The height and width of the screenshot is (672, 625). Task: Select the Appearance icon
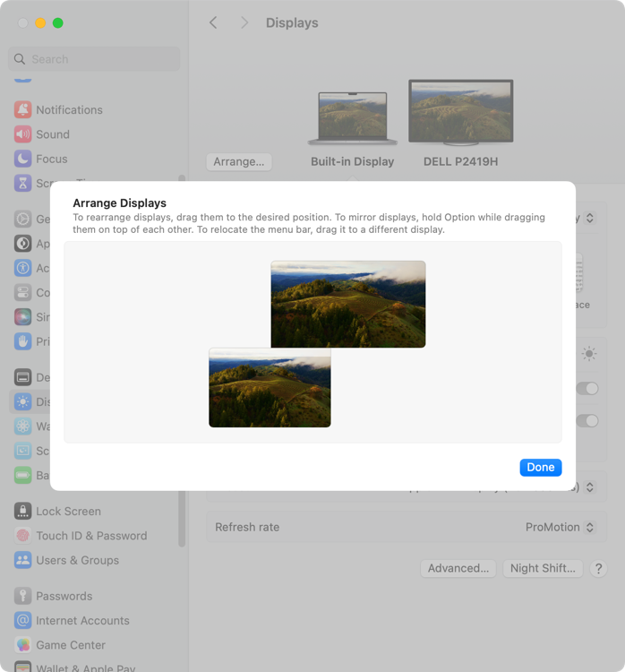pos(22,244)
